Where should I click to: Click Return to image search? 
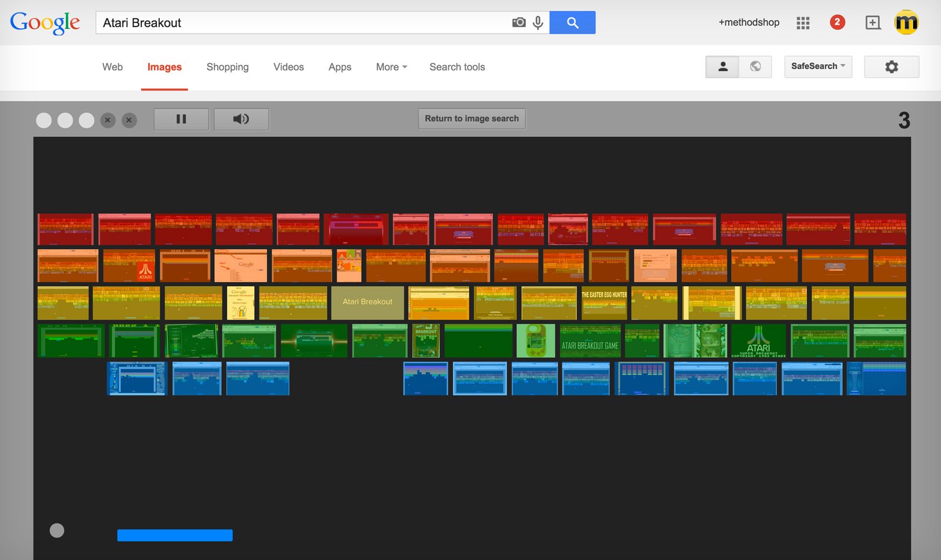(472, 119)
